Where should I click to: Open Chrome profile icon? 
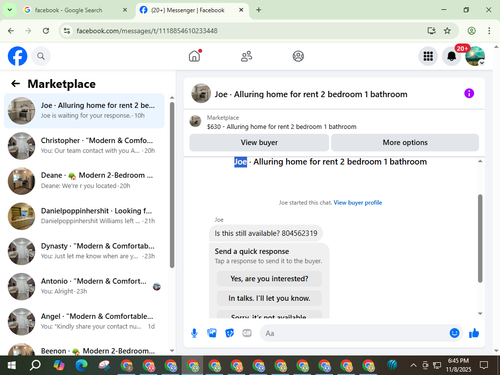(471, 31)
